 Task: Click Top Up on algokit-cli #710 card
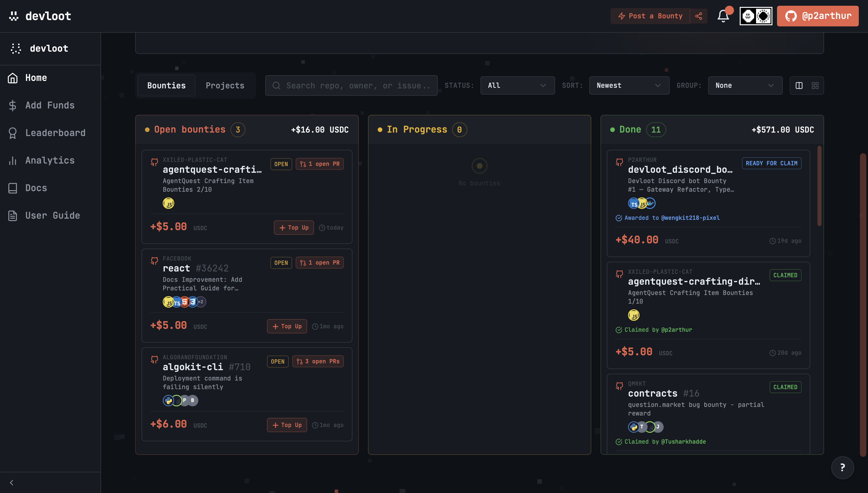coord(287,425)
